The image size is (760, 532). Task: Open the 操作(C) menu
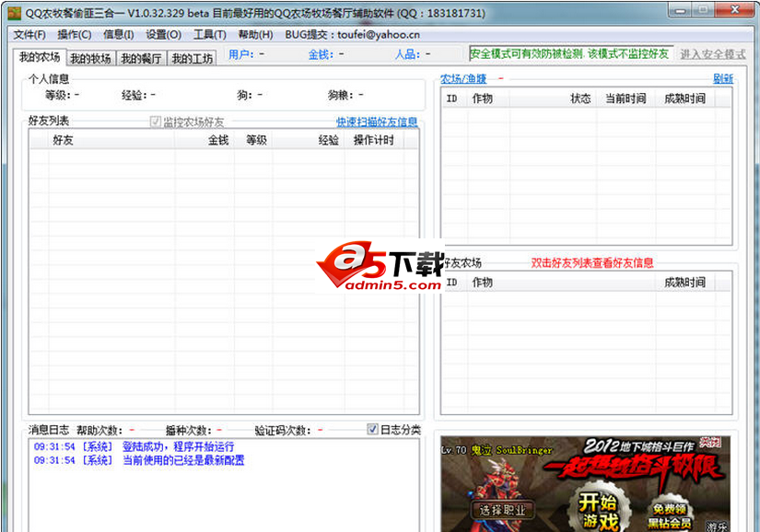coord(75,35)
